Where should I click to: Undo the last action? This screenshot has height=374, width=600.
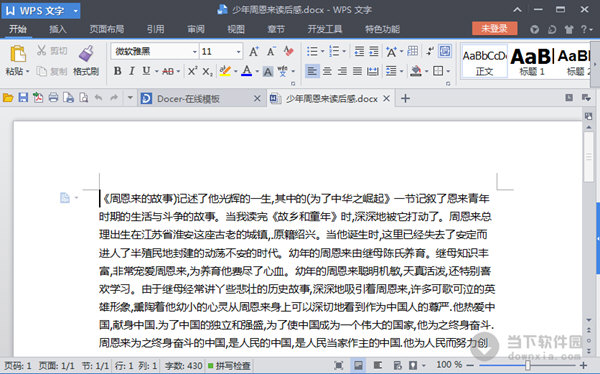(x=99, y=98)
